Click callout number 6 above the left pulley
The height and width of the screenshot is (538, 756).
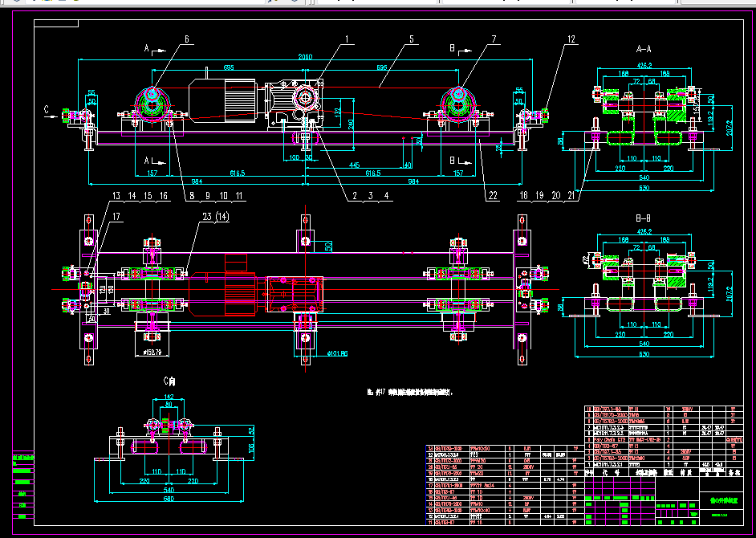click(187, 39)
